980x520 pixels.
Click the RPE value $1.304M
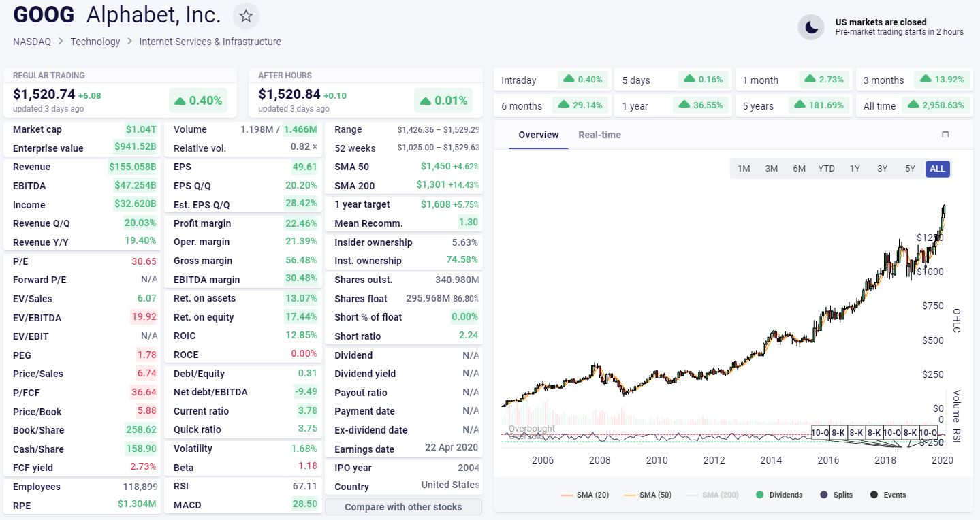point(137,504)
